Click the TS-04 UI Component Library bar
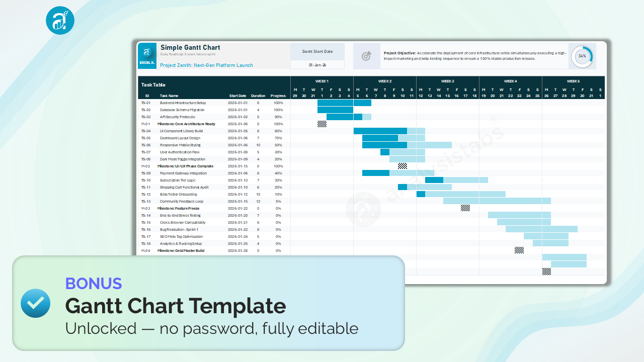644x362 pixels. pyautogui.click(x=389, y=131)
